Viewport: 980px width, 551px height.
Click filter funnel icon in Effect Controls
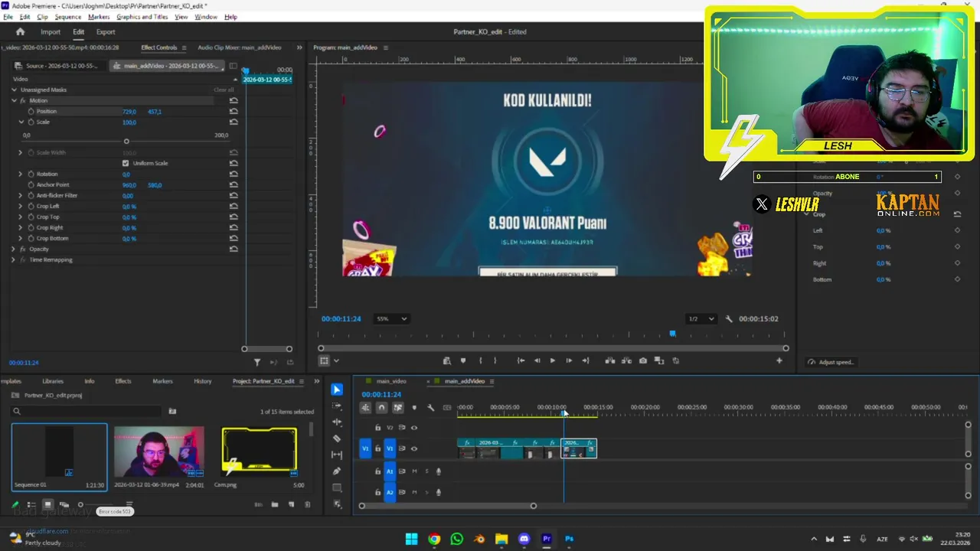pyautogui.click(x=257, y=363)
